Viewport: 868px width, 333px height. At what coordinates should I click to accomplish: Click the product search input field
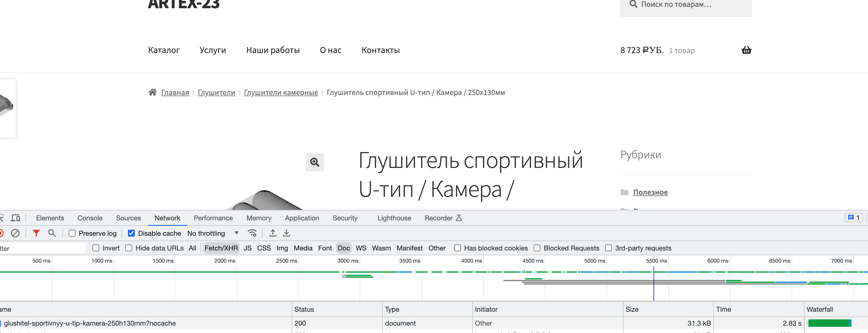click(x=691, y=5)
